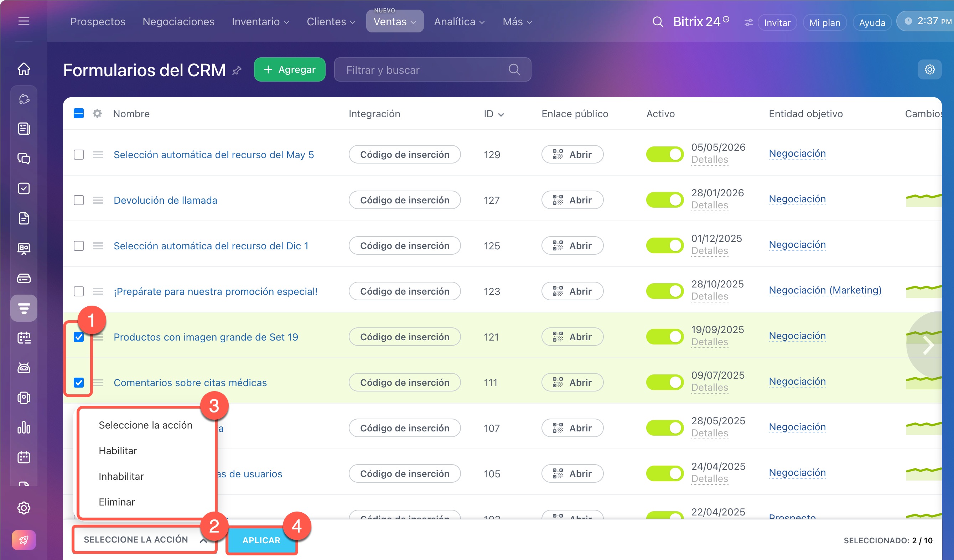Expand the Ventas menu

pyautogui.click(x=394, y=22)
